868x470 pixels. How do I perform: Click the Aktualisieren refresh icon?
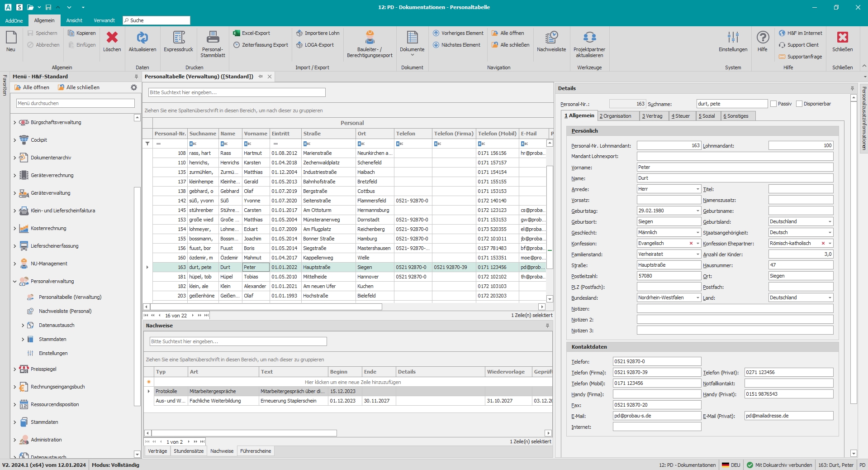click(142, 38)
